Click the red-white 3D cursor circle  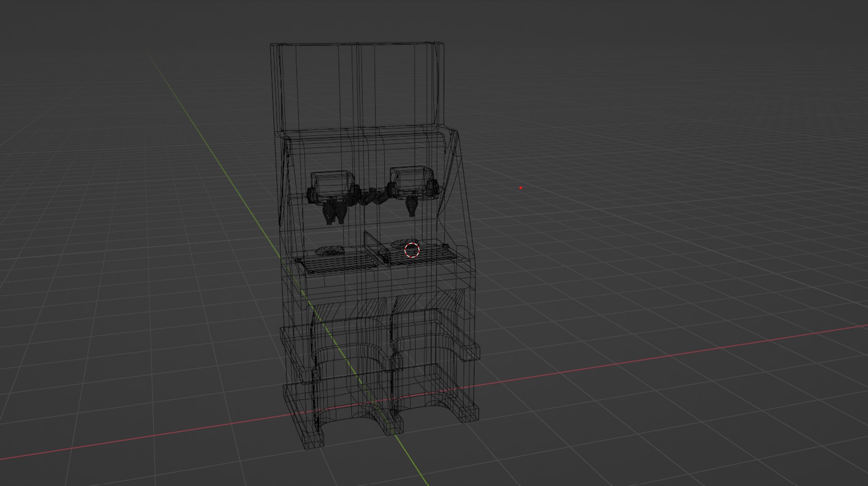point(411,250)
